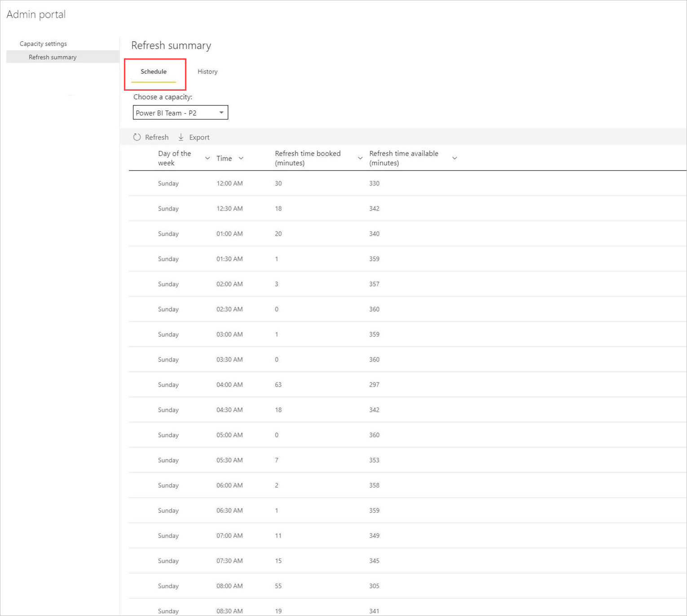Select the 06:30 AM time cell

(x=229, y=510)
